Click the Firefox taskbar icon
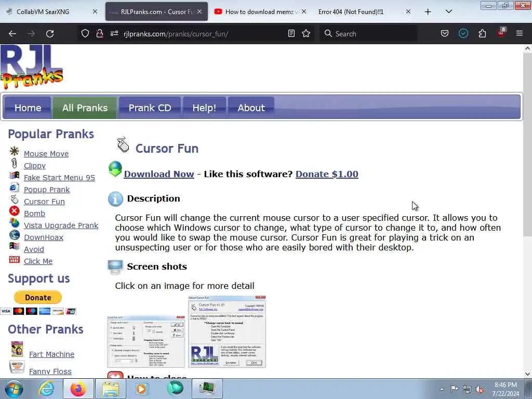 78,389
